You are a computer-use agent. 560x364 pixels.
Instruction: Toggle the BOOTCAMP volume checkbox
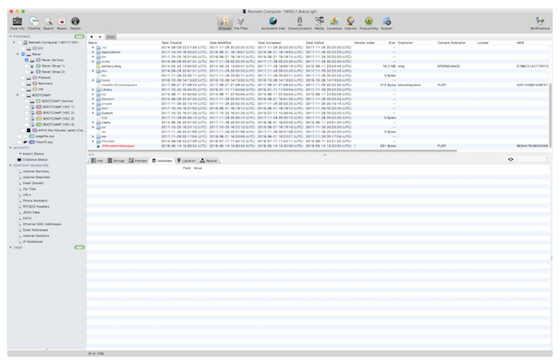(x=23, y=95)
